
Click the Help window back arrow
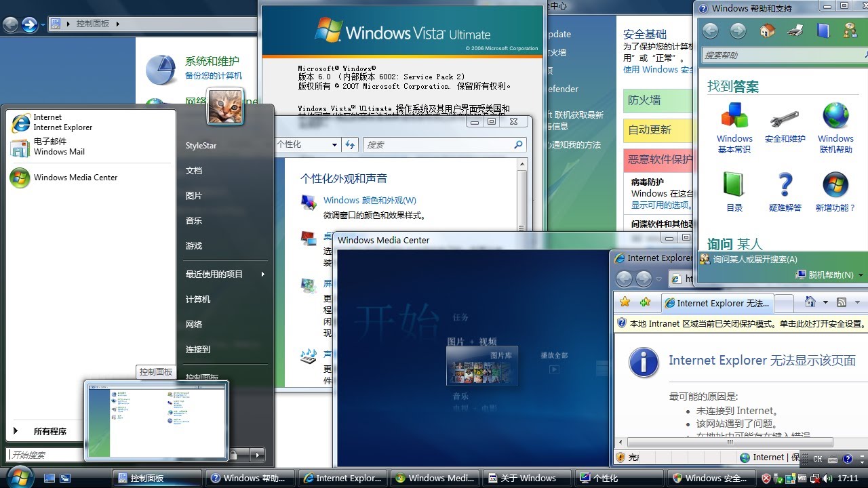710,30
